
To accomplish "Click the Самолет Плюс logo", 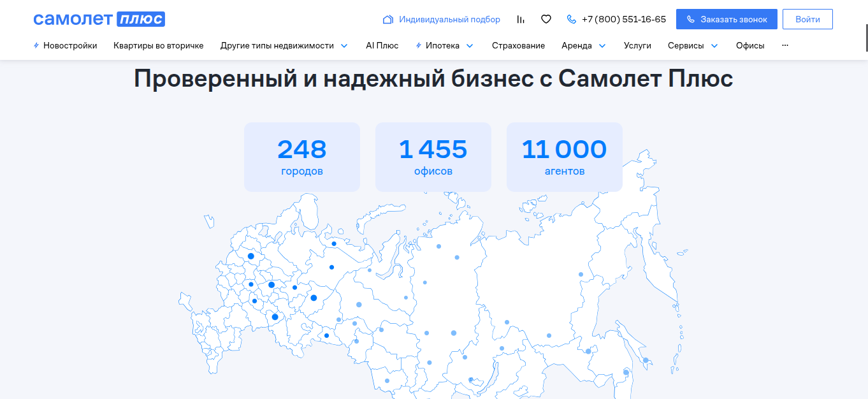I will click(99, 19).
